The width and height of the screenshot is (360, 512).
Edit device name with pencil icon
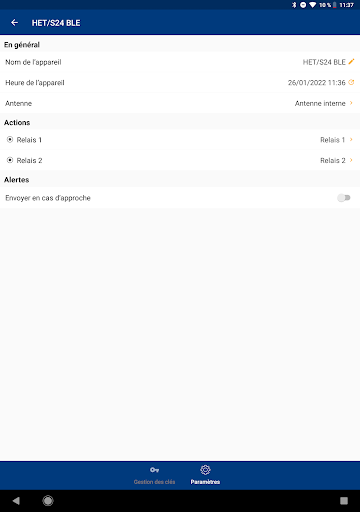point(351,62)
